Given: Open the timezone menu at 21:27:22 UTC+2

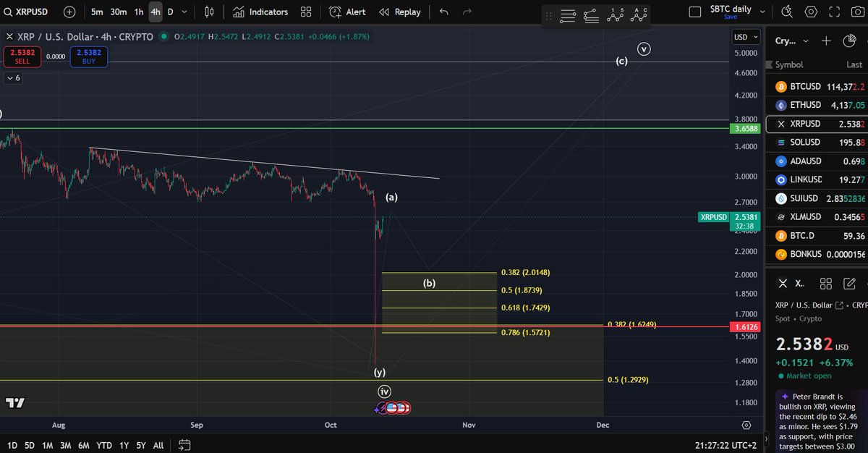Looking at the screenshot, I should [x=726, y=445].
